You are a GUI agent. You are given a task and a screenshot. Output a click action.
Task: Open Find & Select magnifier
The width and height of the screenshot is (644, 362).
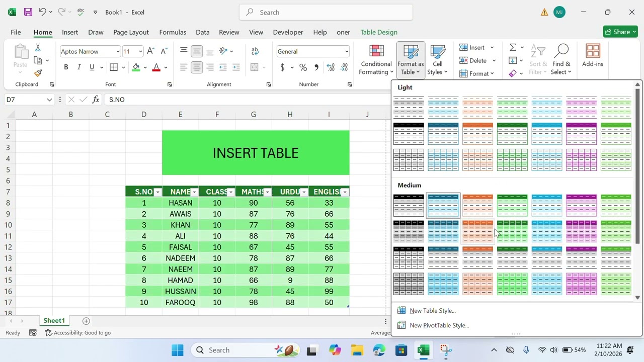pos(561,59)
